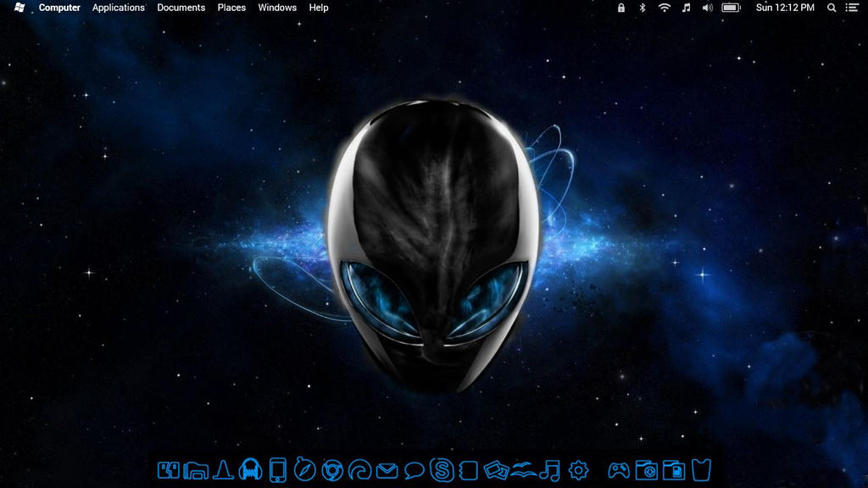
Task: Open the notification list icon
Action: 852,8
